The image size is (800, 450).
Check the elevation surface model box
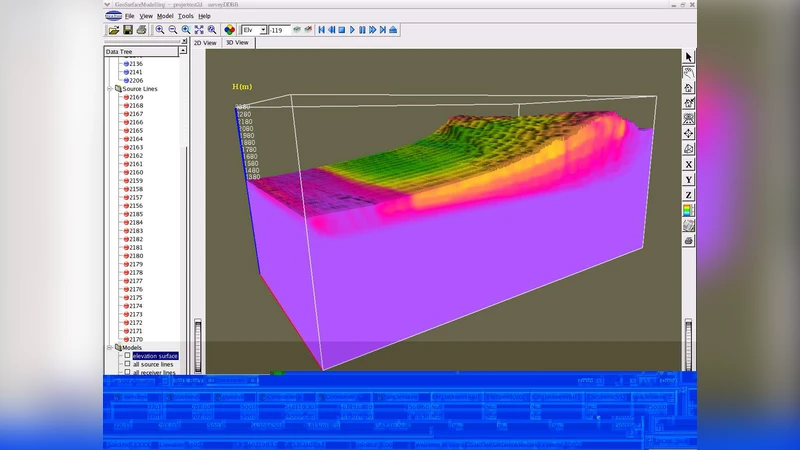[127, 356]
